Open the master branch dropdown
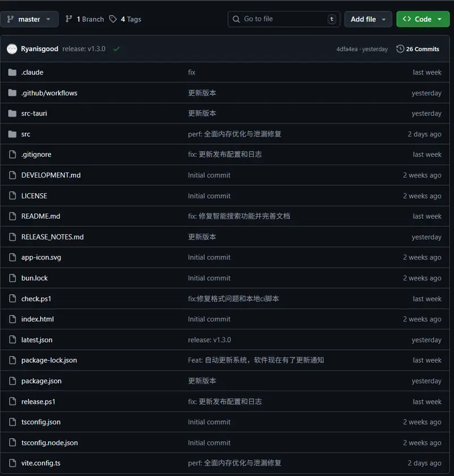Screen dimensions: 454x476 [x=30, y=19]
